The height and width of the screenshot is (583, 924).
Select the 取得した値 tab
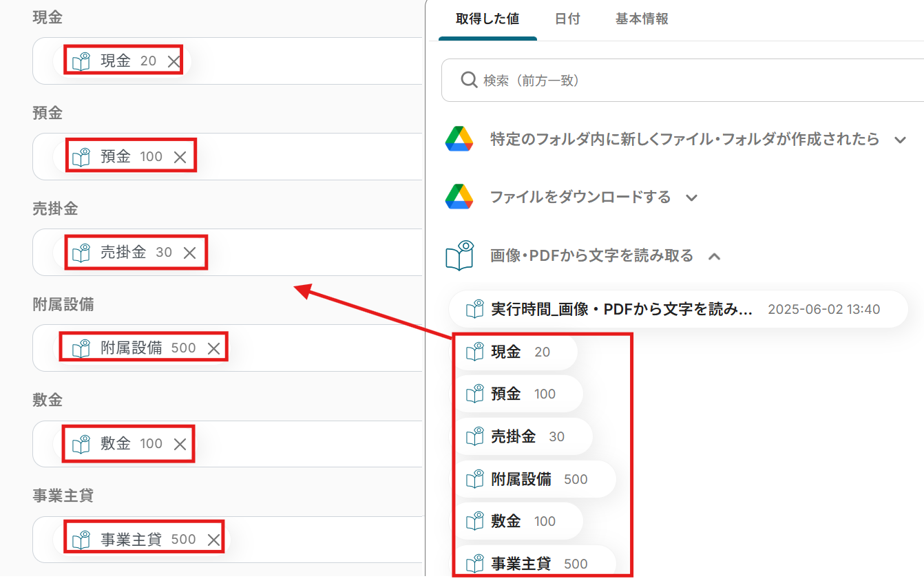tap(487, 19)
